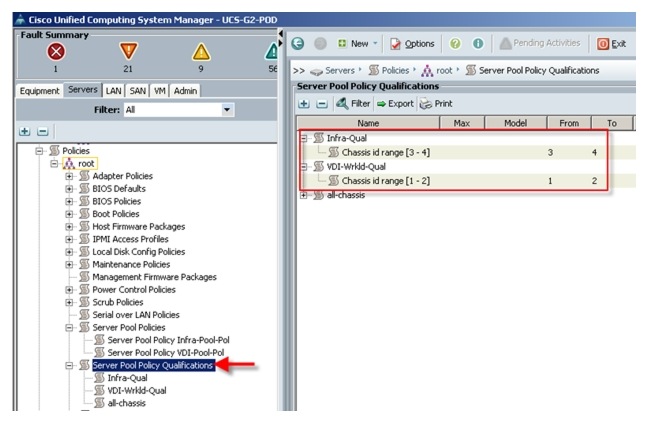Open the blue info icon in toolbar
The width and height of the screenshot is (649, 424).
pos(478,43)
